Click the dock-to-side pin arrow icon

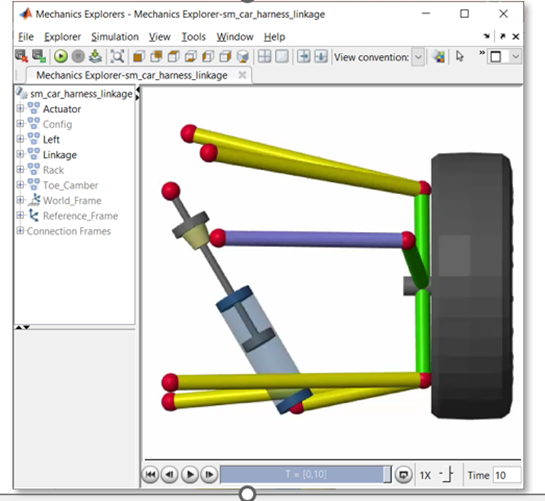487,36
